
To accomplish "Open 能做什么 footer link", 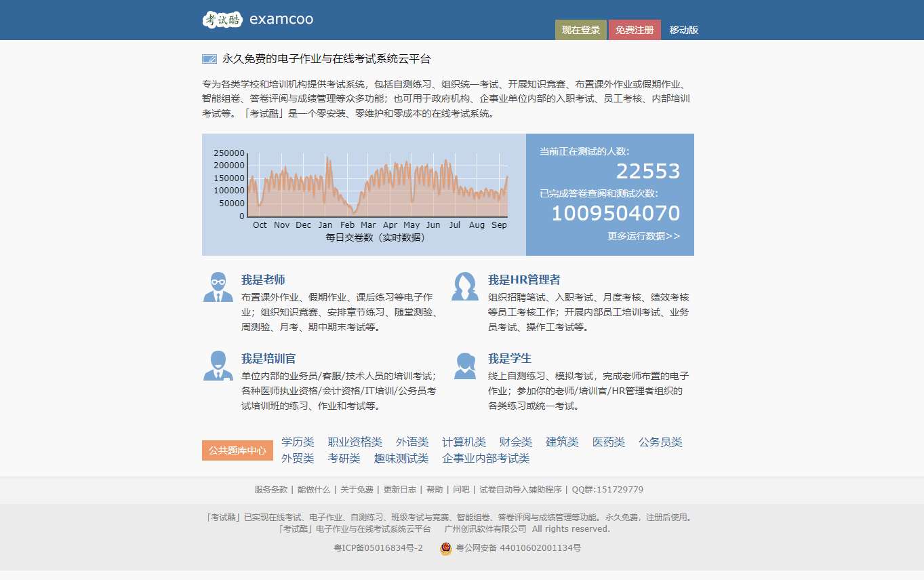I will point(314,490).
